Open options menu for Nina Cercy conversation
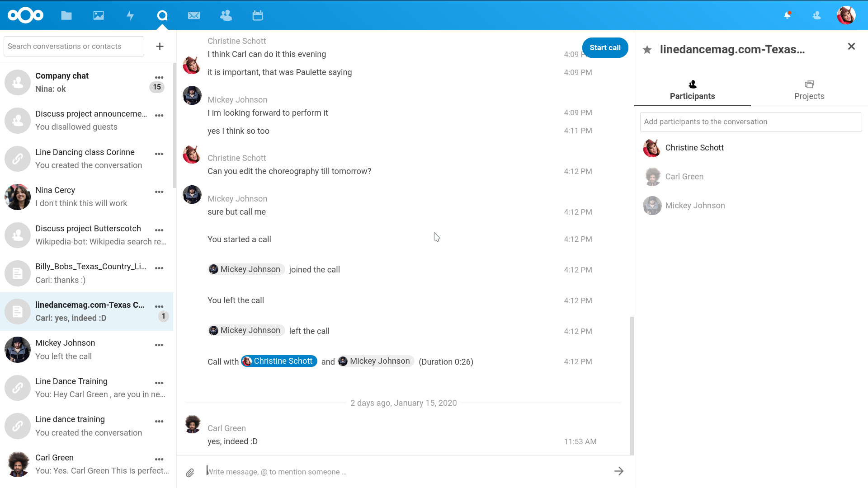 pos(159,192)
